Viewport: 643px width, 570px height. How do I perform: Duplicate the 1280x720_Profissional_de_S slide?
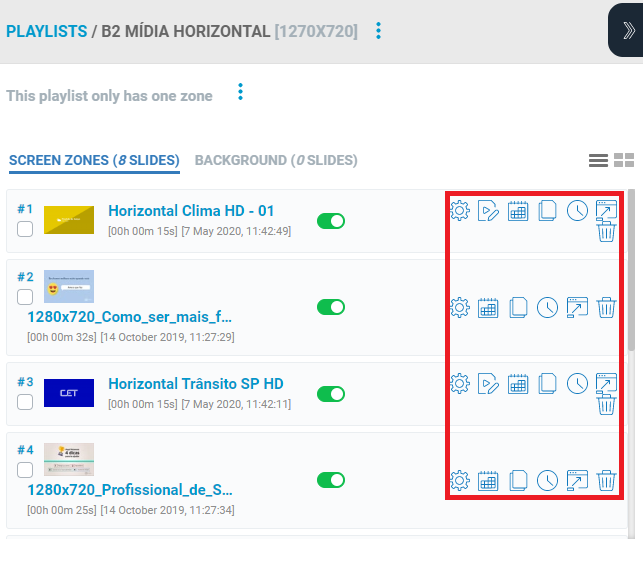518,481
